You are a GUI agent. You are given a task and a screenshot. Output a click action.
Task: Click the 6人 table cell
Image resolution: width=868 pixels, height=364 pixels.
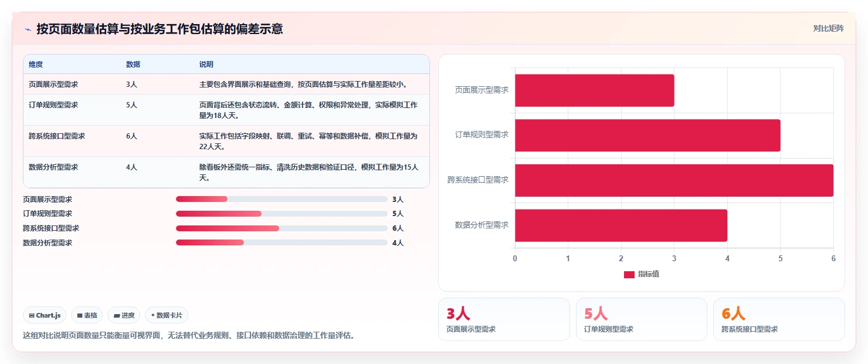pos(131,136)
